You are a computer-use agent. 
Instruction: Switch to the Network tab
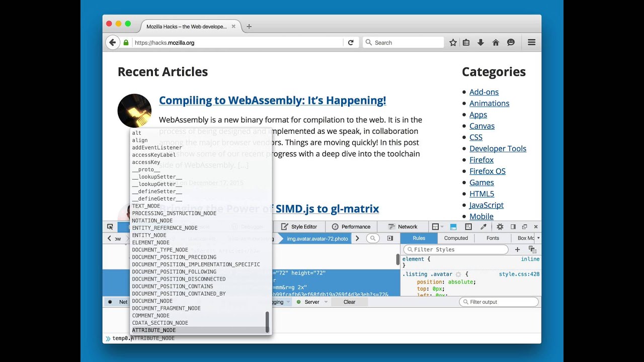coord(403,227)
